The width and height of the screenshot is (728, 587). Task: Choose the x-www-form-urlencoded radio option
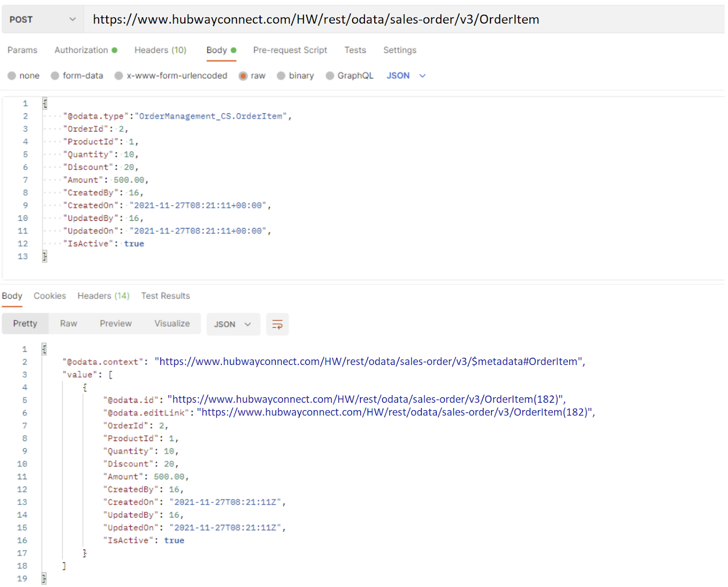[x=119, y=76]
